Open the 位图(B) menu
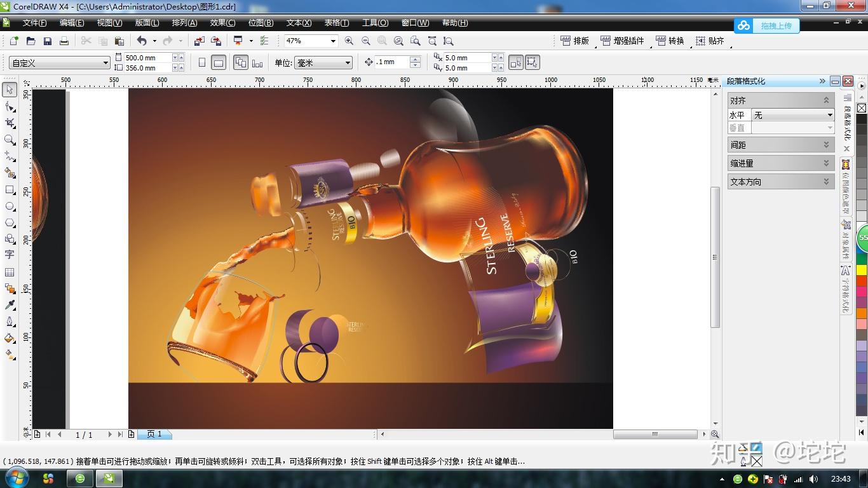Viewport: 868px width, 488px height. (261, 23)
